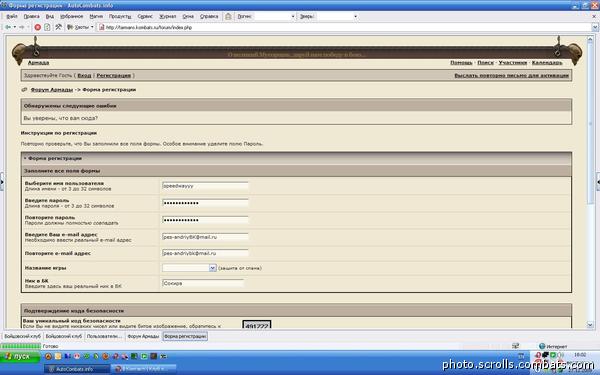
Task: Open the Избранное menu
Action: click(72, 16)
